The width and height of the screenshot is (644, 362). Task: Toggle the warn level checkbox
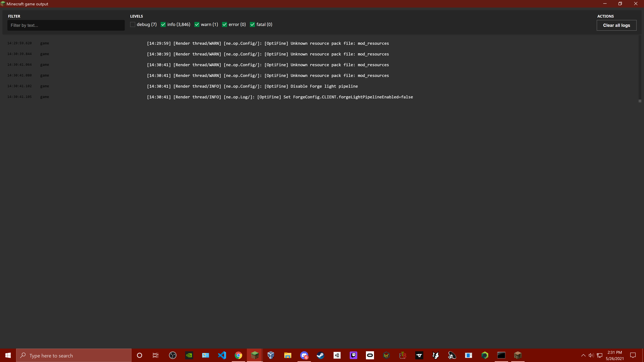197,24
